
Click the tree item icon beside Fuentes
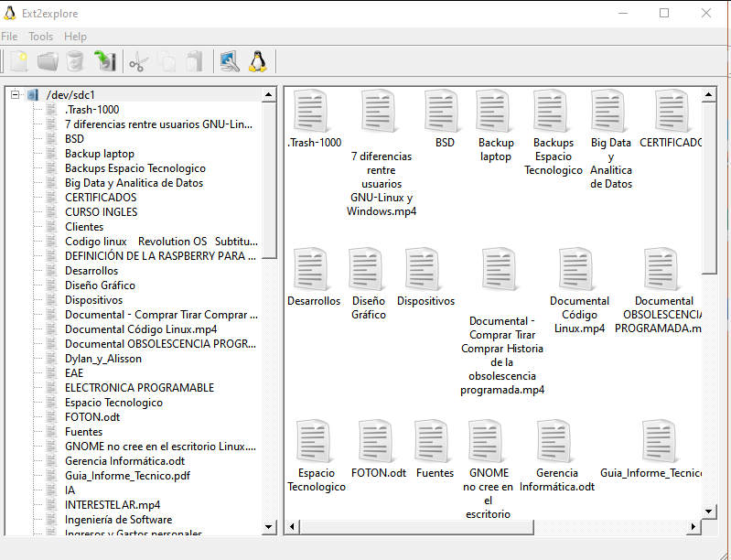(x=51, y=432)
